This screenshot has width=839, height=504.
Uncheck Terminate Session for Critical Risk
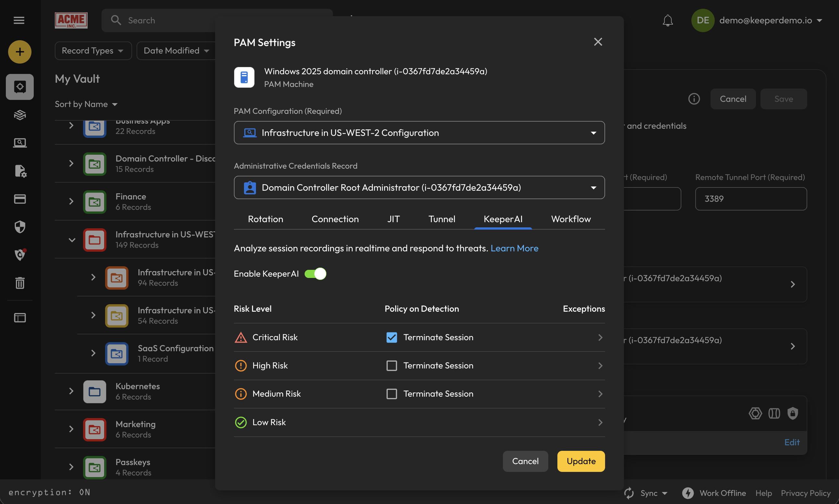point(392,337)
